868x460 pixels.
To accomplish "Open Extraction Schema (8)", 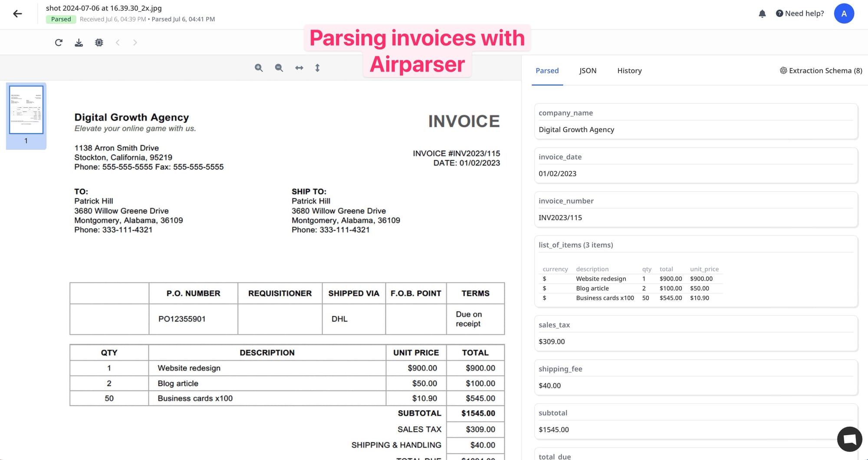I will click(821, 71).
